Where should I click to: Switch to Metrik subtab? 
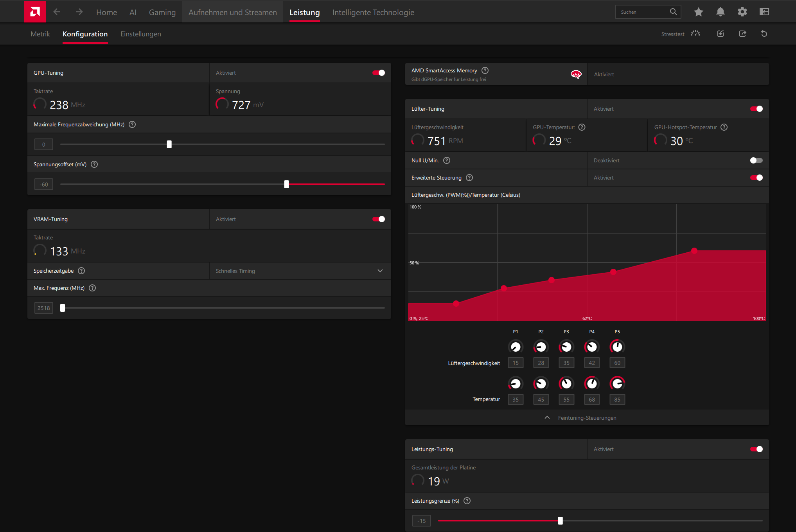(40, 34)
